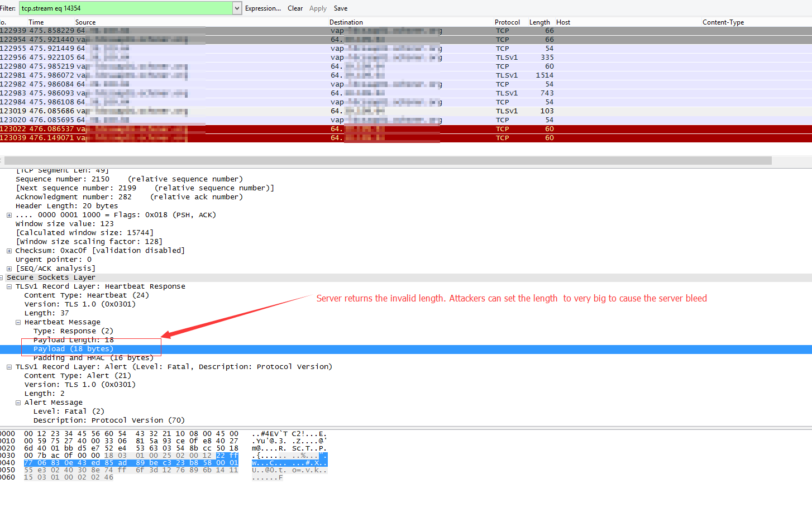Image resolution: width=812 pixels, height=517 pixels.
Task: Clear the tcp.stream filter
Action: coord(295,8)
